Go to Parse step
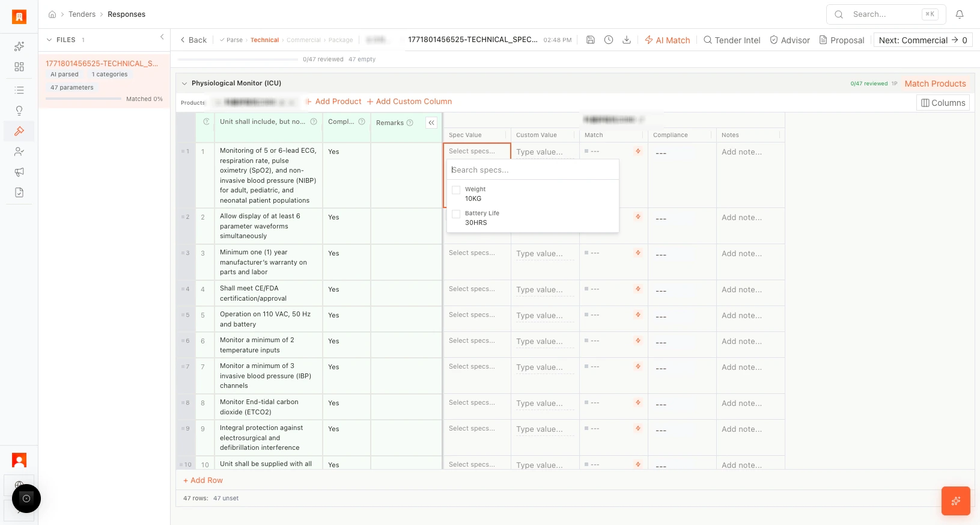The height and width of the screenshot is (525, 980). pos(231,40)
